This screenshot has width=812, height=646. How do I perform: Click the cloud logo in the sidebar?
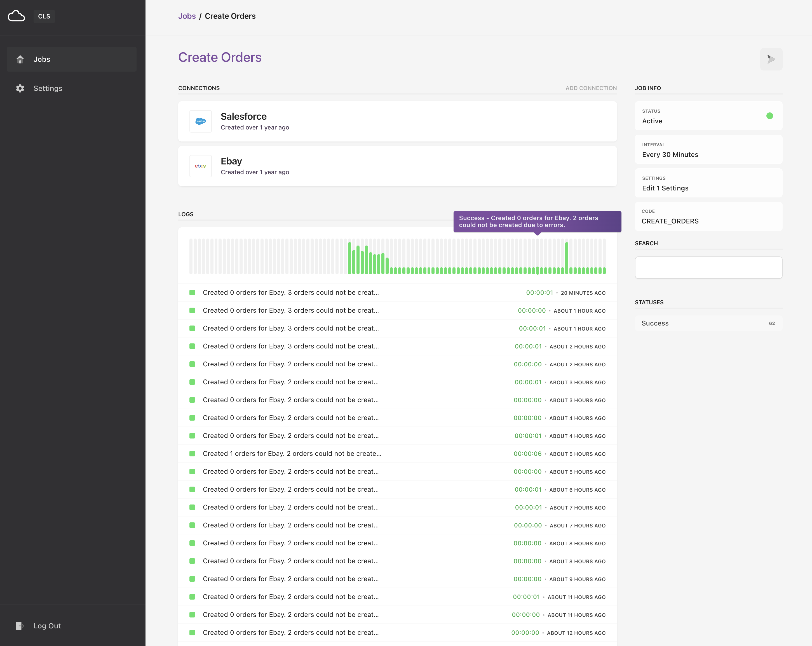click(x=16, y=16)
